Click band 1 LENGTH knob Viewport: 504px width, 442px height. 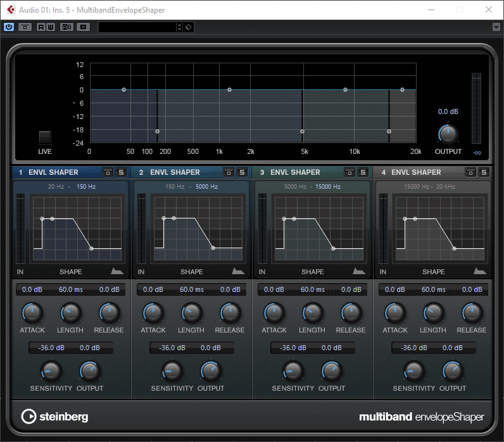pyautogui.click(x=70, y=312)
